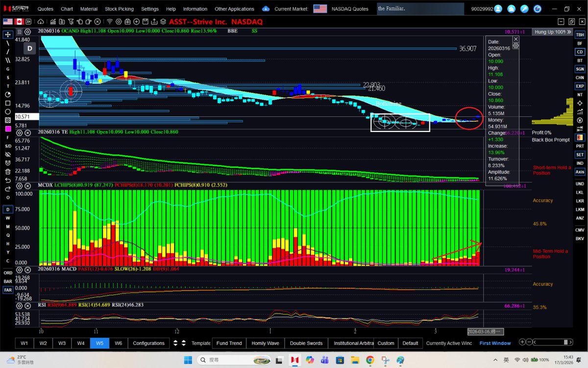Click the bar chart toolbar icon

point(53,22)
